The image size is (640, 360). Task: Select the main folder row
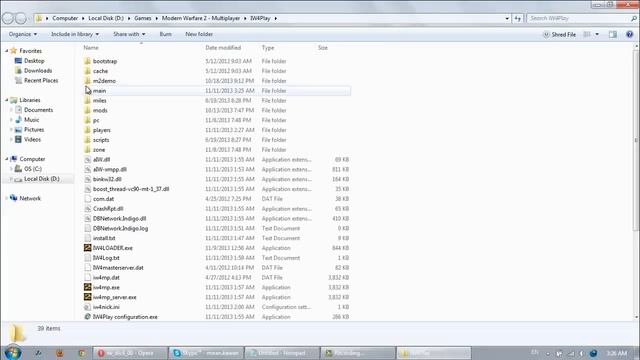tap(216, 91)
